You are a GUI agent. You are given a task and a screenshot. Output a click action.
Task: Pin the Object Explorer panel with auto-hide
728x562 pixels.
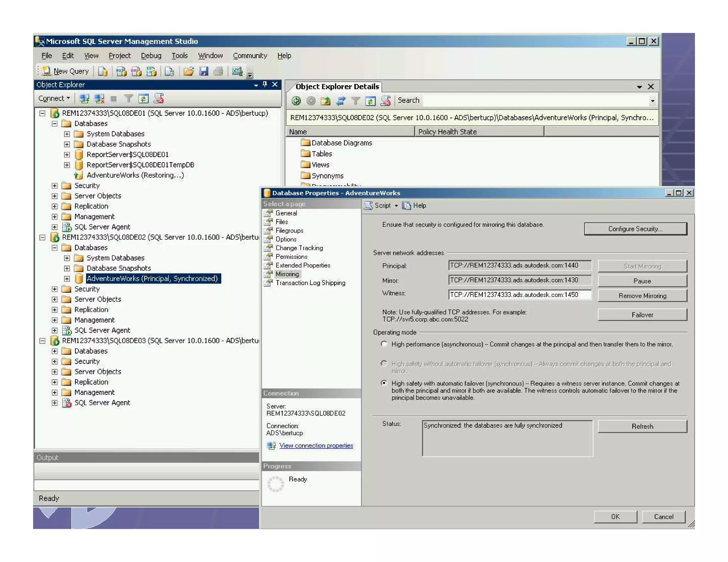pyautogui.click(x=264, y=85)
